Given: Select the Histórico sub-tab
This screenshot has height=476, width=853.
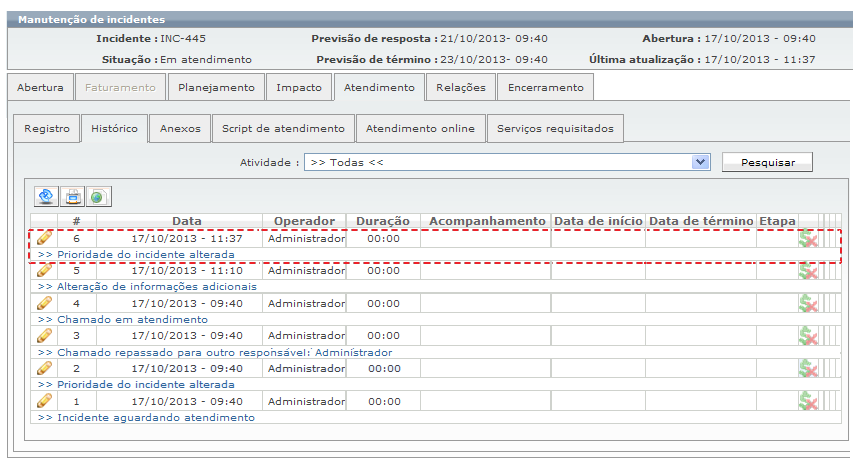Looking at the screenshot, I should point(114,129).
